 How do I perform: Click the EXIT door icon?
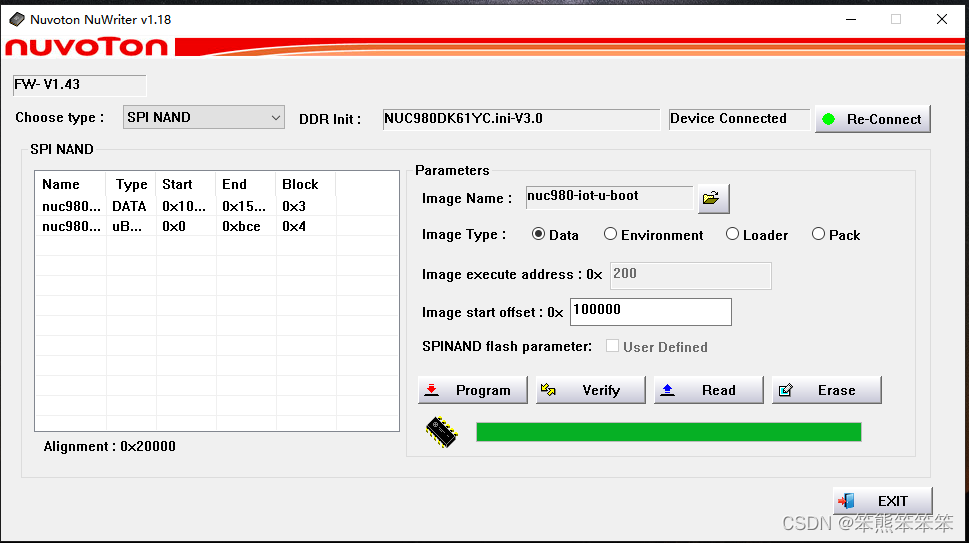click(847, 501)
